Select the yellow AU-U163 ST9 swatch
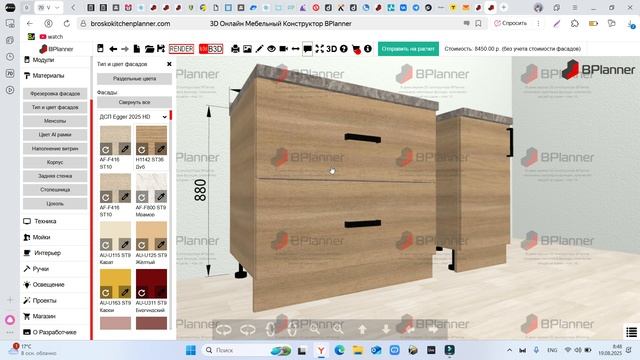 [116, 283]
